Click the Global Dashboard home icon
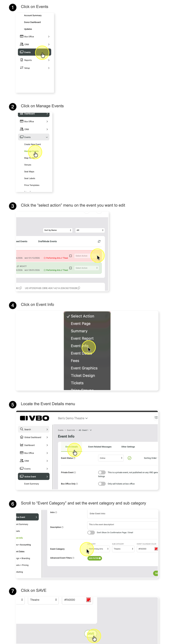174x644 pixels. (22, 437)
